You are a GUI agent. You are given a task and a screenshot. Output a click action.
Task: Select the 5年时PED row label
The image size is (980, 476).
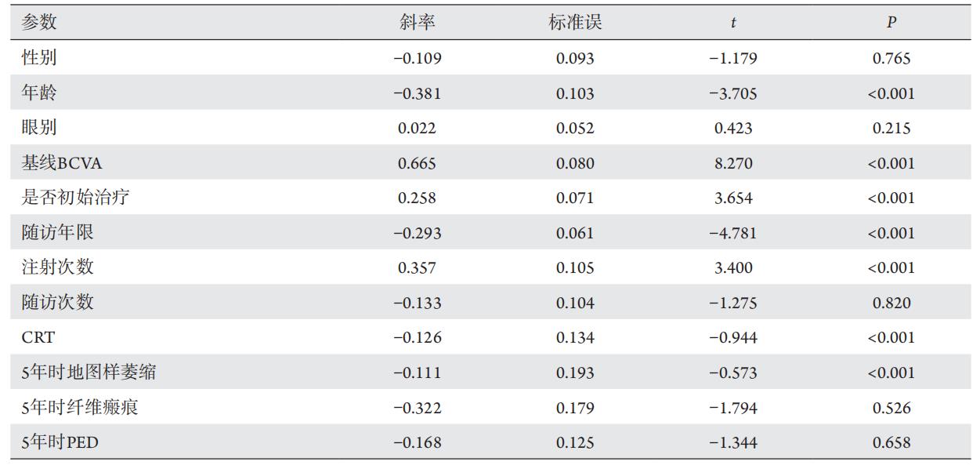click(x=60, y=442)
